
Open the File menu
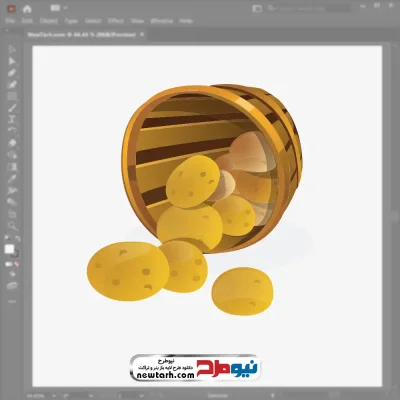(x=10, y=21)
